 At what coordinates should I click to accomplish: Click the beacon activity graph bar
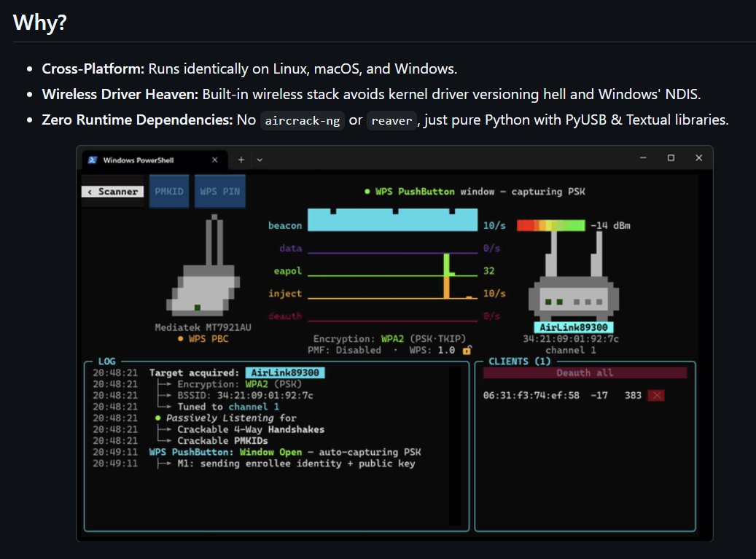point(392,220)
